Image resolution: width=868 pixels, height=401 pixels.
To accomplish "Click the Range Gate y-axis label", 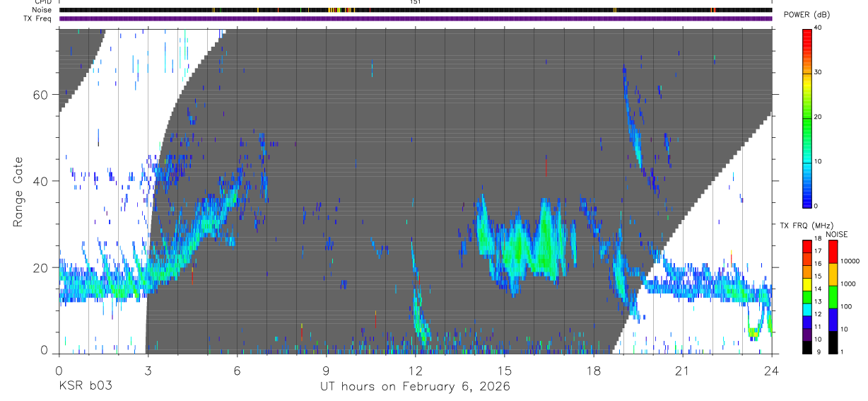I will click(18, 192).
